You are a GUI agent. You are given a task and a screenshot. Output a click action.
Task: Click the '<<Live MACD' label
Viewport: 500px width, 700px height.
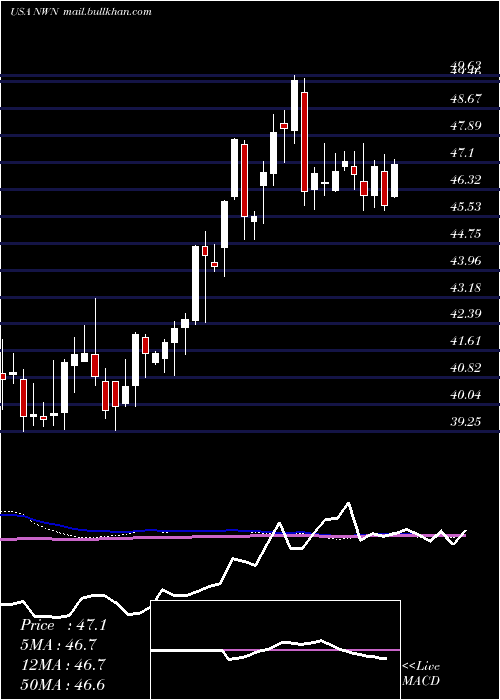[x=421, y=673]
